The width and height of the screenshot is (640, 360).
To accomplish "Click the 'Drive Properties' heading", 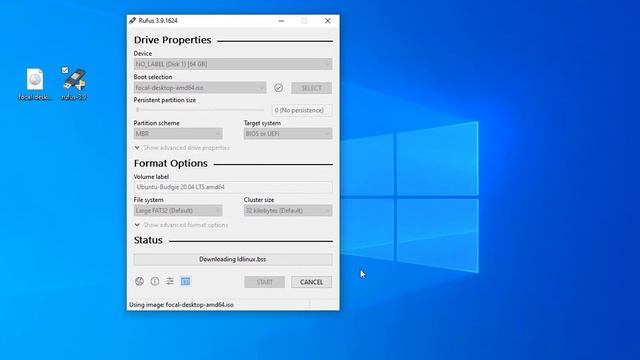I will point(173,40).
